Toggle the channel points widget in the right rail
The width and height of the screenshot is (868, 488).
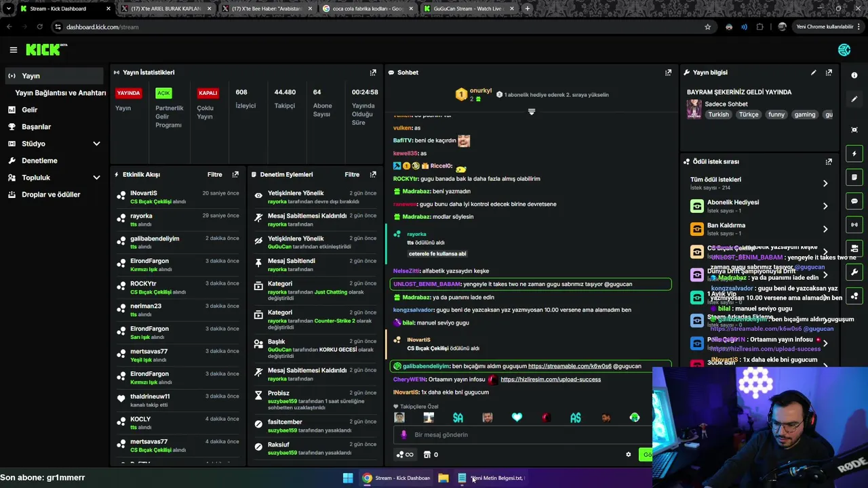854,296
